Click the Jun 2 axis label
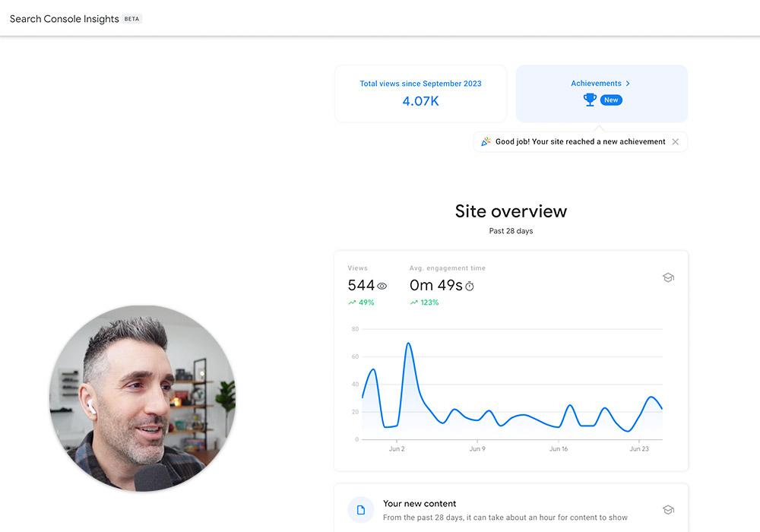760x532 pixels. click(397, 448)
